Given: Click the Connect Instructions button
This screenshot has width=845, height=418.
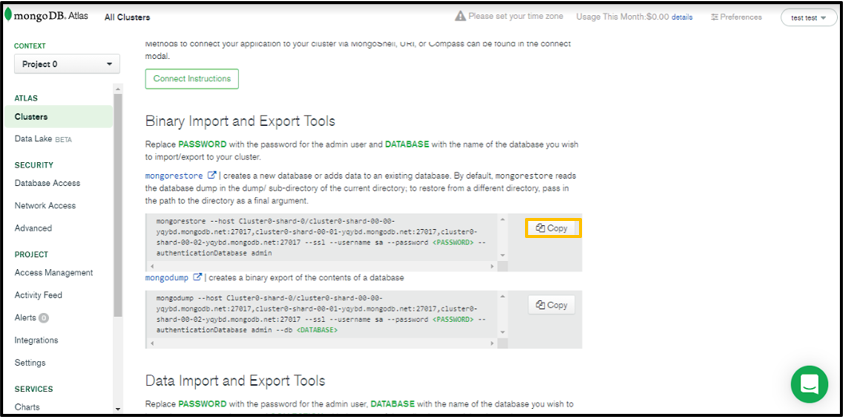Looking at the screenshot, I should click(192, 79).
